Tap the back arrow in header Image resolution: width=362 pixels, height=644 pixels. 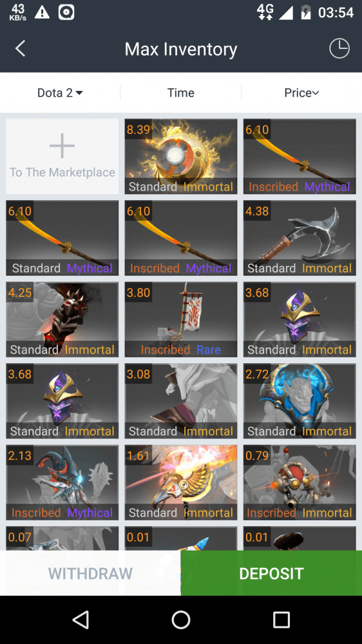click(20, 48)
